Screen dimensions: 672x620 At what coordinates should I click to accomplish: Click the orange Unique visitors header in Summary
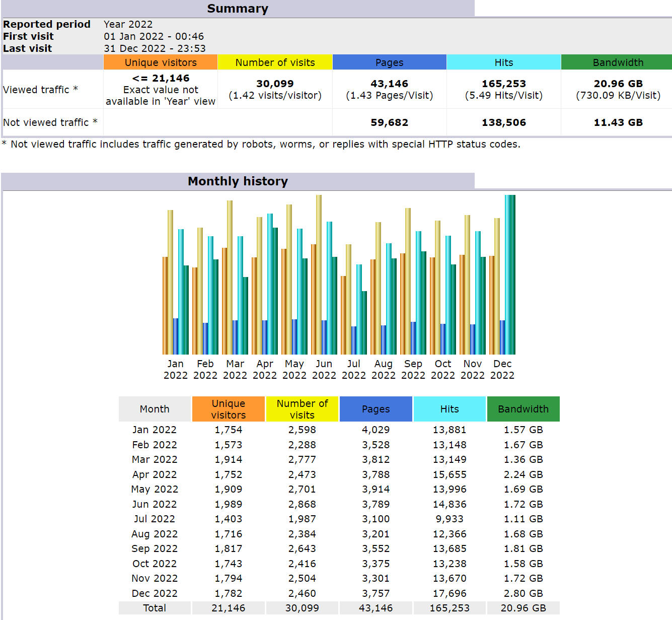point(161,62)
